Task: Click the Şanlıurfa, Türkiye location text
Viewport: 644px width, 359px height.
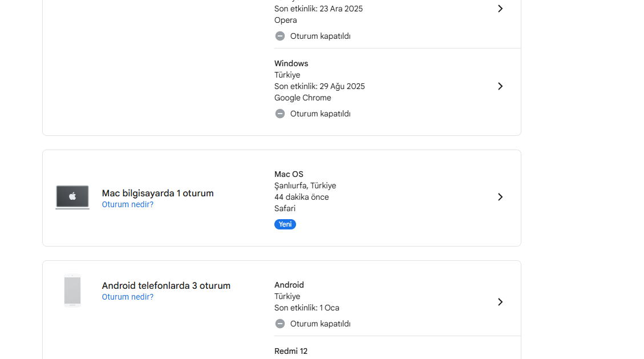Action: 305,185
